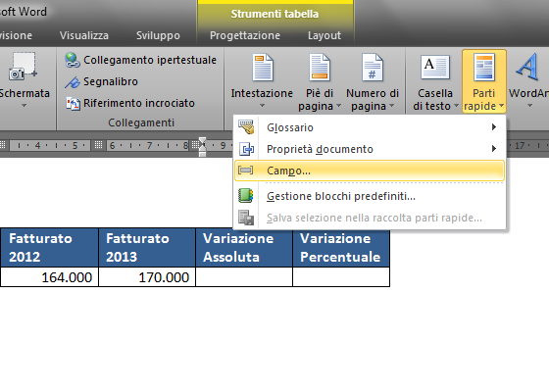549x392 pixels.
Task: Expand the Proprietà documento submenu arrow
Action: pyautogui.click(x=494, y=149)
